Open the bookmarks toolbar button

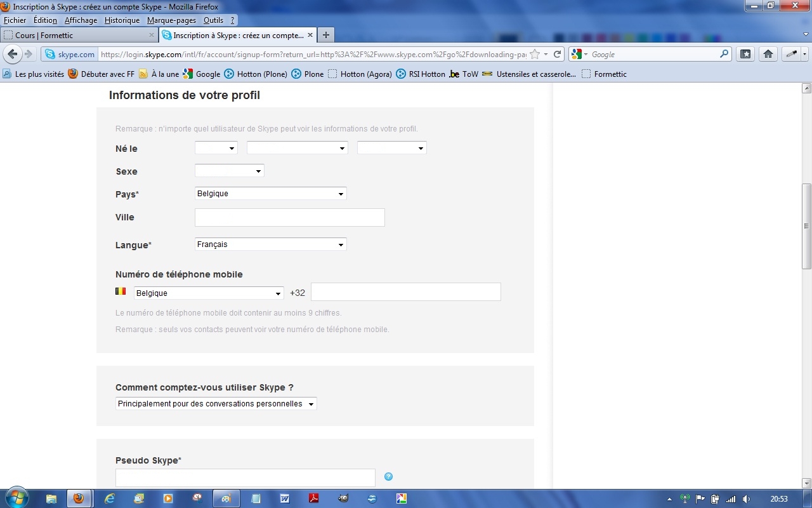pos(746,55)
